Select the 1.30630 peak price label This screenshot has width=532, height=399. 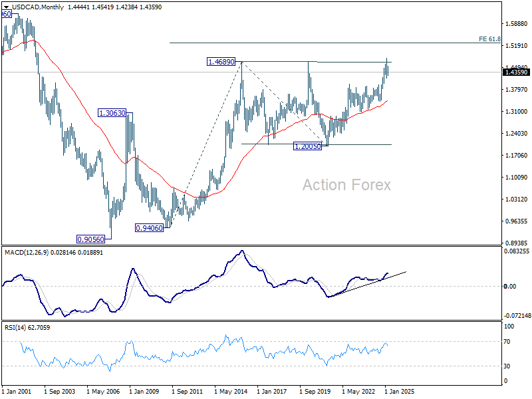click(x=112, y=113)
